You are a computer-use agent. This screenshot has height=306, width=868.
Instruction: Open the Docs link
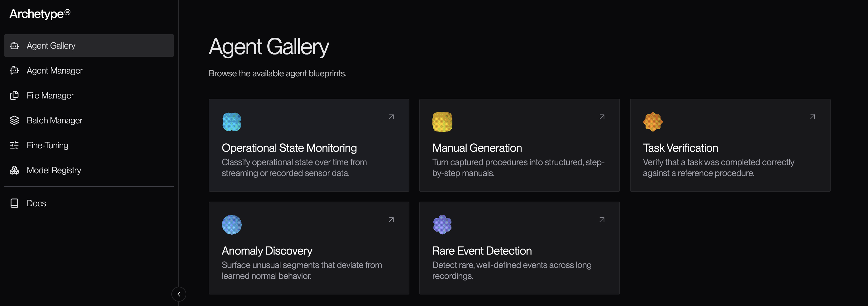(x=89, y=203)
